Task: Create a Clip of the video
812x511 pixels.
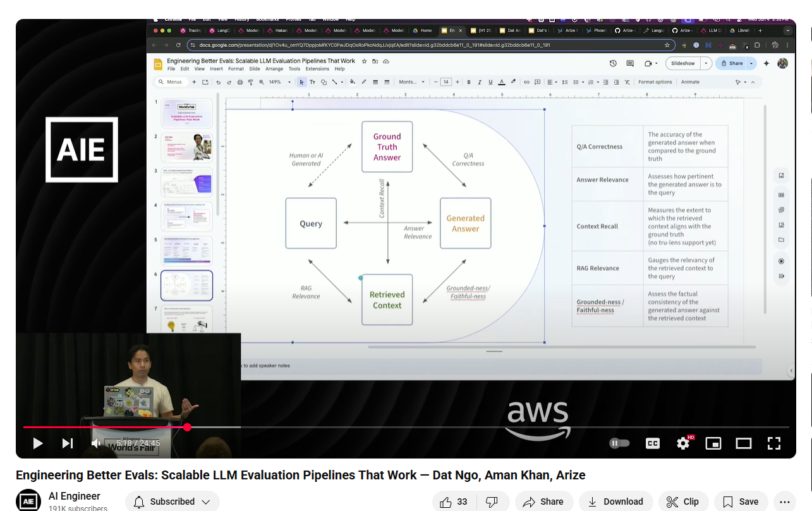Action: click(x=683, y=502)
